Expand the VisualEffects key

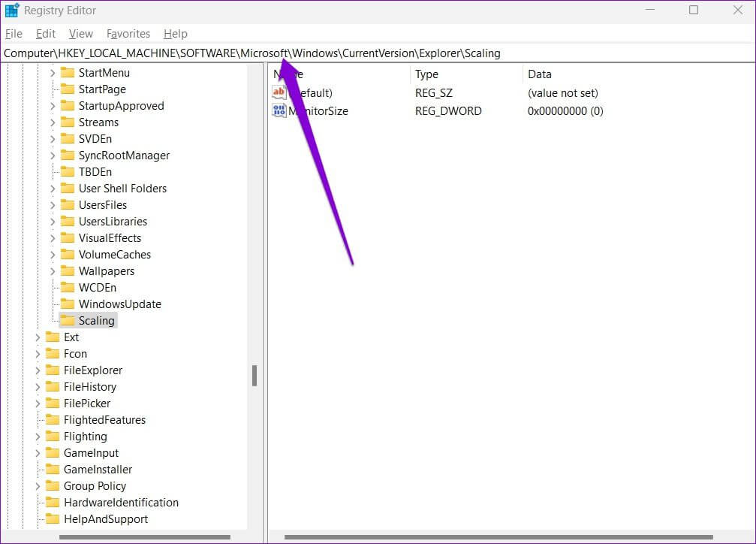click(53, 238)
